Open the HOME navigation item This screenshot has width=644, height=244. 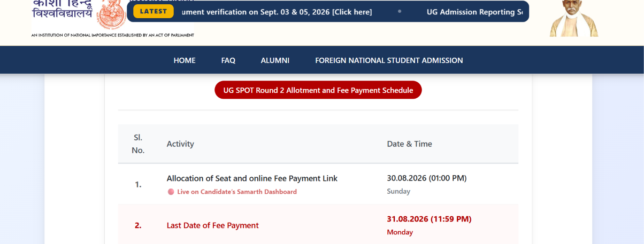185,60
